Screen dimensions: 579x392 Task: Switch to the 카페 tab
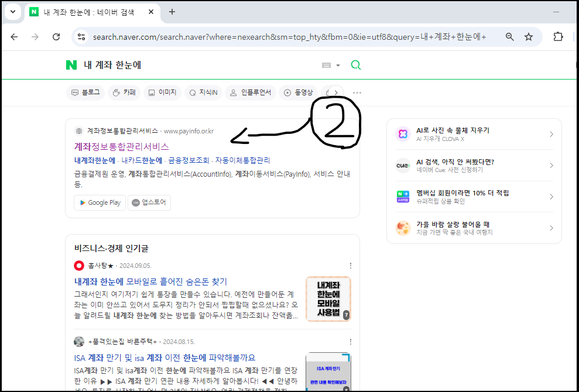(x=124, y=92)
